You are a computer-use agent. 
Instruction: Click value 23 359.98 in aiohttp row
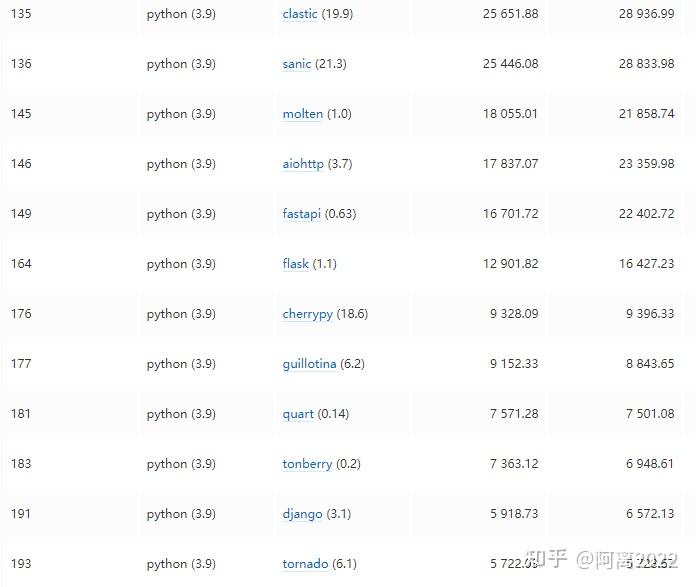(646, 164)
